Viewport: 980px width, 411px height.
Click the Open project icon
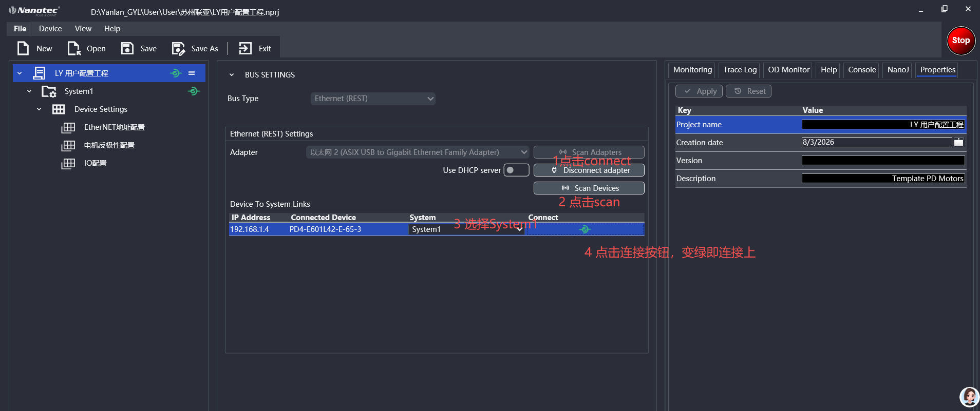coord(74,48)
